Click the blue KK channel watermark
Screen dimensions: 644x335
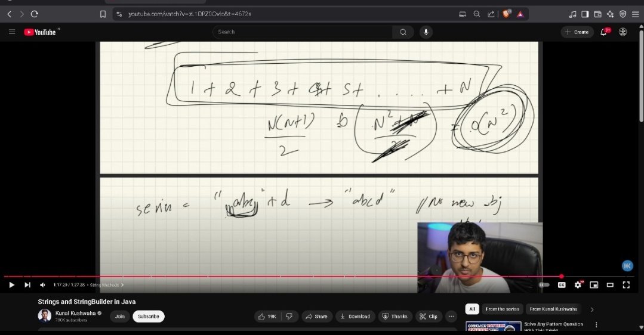coord(627,266)
